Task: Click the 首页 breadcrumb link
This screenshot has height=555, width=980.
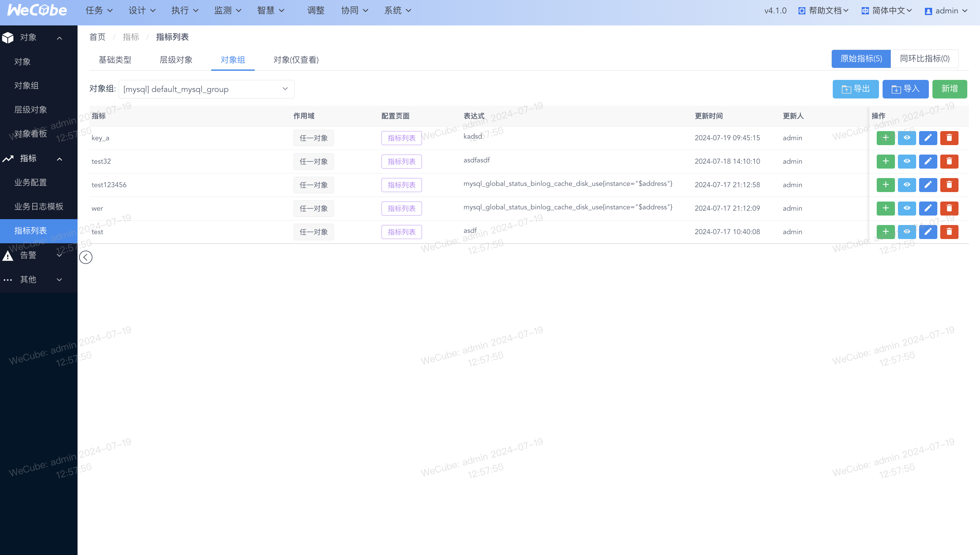Action: click(x=97, y=37)
